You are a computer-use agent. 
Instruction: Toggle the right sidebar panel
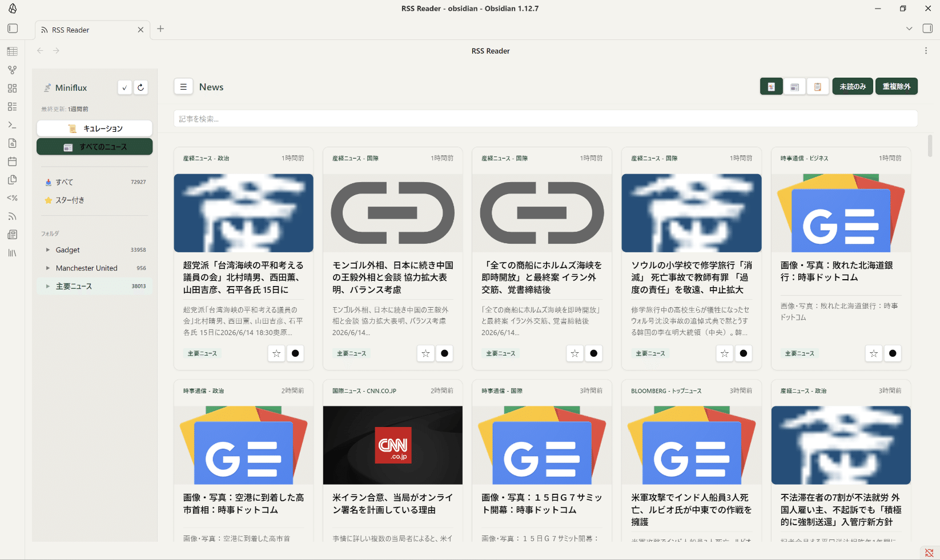point(927,29)
